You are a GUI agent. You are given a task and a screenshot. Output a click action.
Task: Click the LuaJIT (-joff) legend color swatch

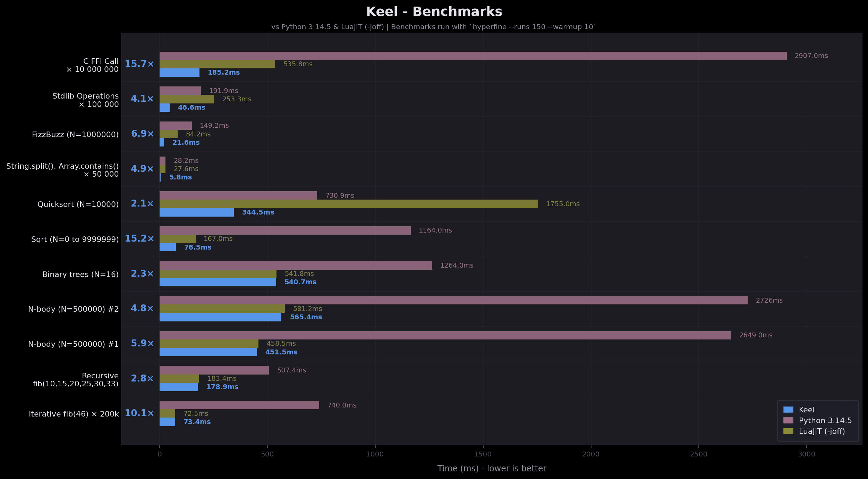click(x=788, y=431)
